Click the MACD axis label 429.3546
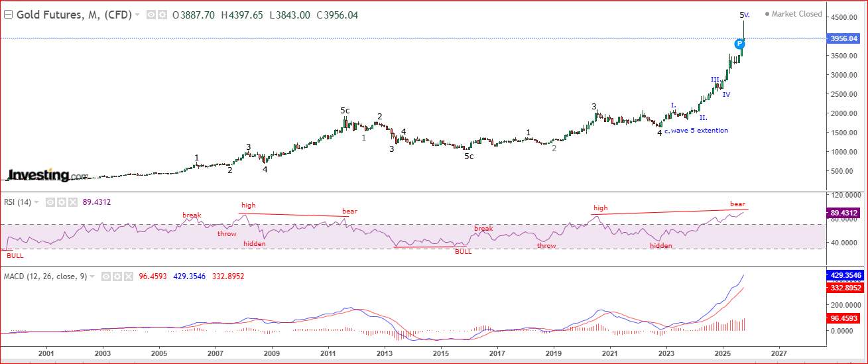Image resolution: width=868 pixels, height=364 pixels. (x=844, y=274)
